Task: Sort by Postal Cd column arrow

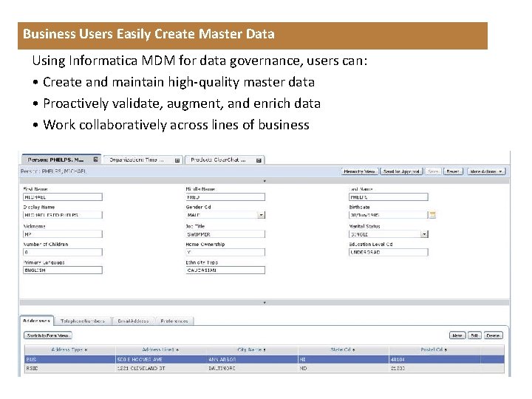Action: tap(446, 349)
